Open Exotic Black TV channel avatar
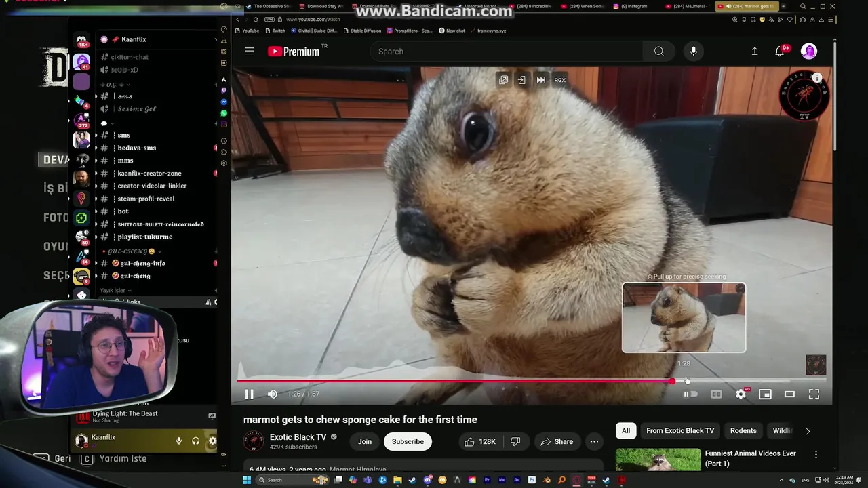 point(254,441)
